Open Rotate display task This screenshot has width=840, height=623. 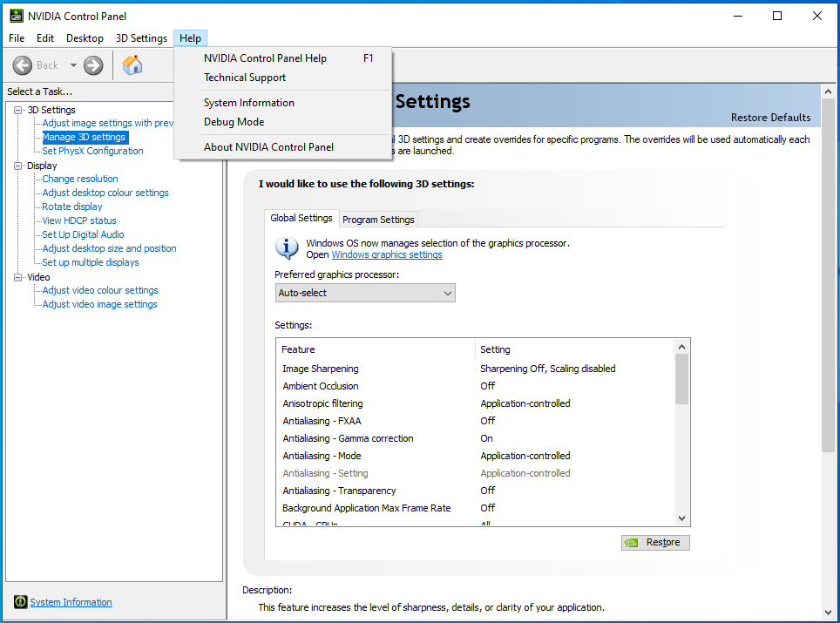pos(72,207)
